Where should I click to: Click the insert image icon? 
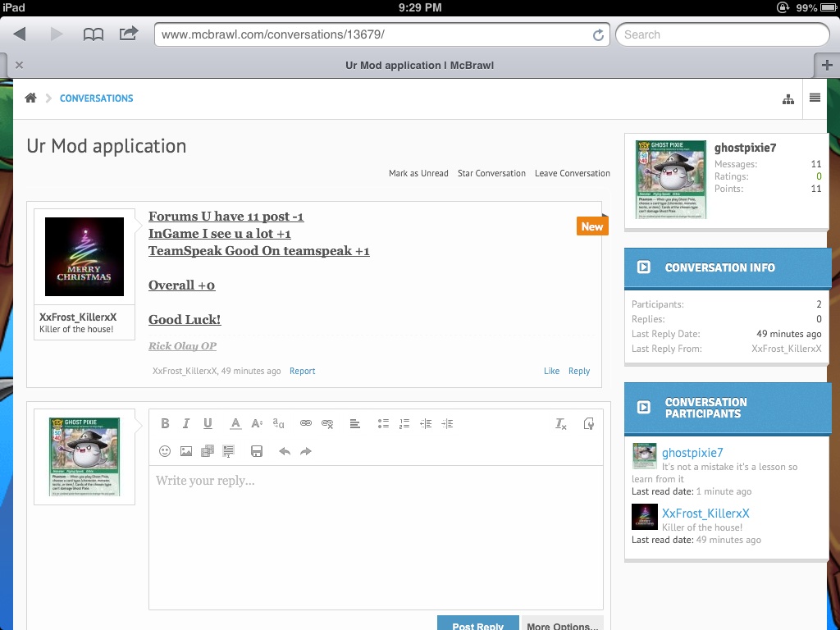click(186, 451)
